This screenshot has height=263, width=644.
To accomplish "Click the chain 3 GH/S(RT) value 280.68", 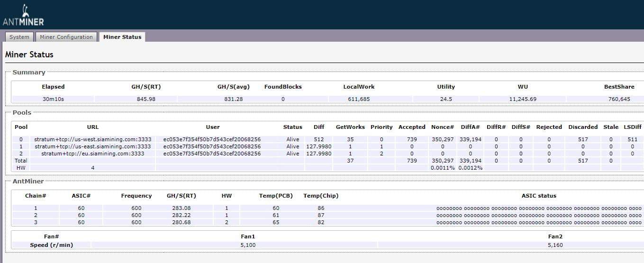I will point(181,222).
